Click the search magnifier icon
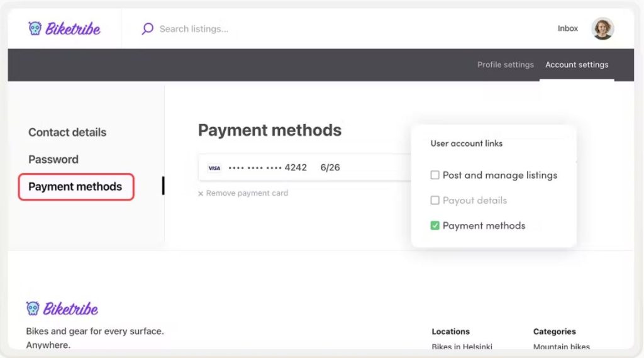 click(x=147, y=28)
